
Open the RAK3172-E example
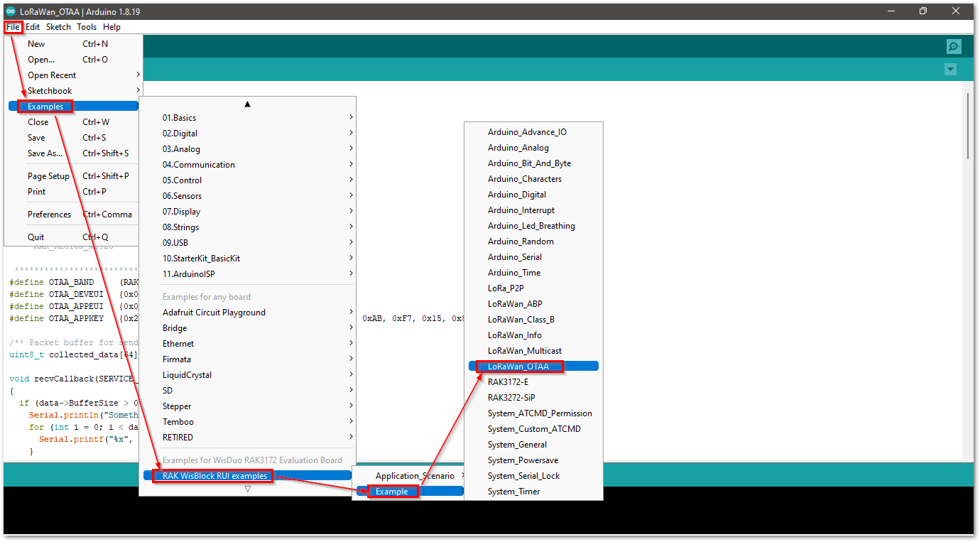click(x=533, y=382)
